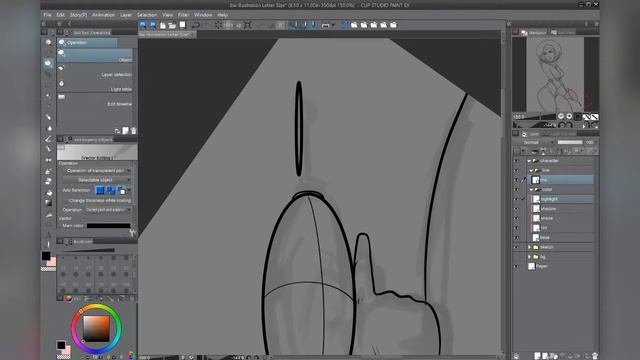The width and height of the screenshot is (640, 360).
Task: Open the Layer menu
Action: 126,15
